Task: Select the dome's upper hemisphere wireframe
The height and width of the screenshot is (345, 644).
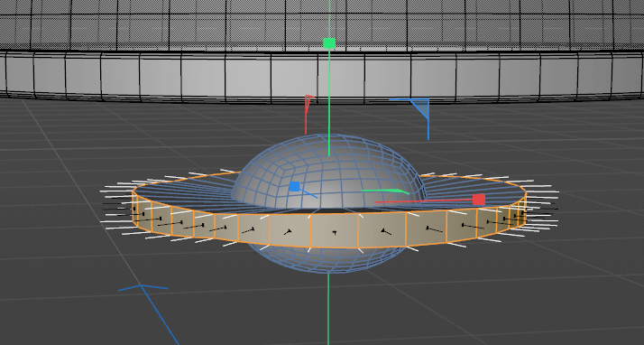Action: tap(328, 171)
